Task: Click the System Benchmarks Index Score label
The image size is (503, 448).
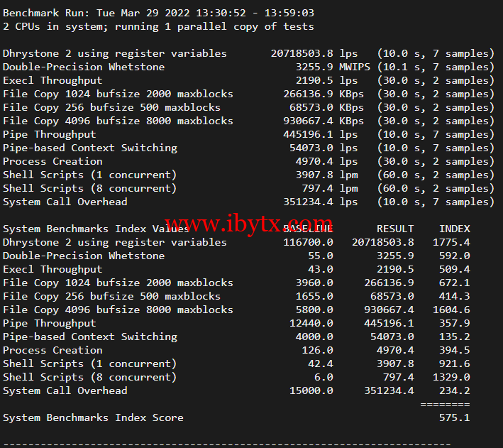Action: click(x=93, y=417)
